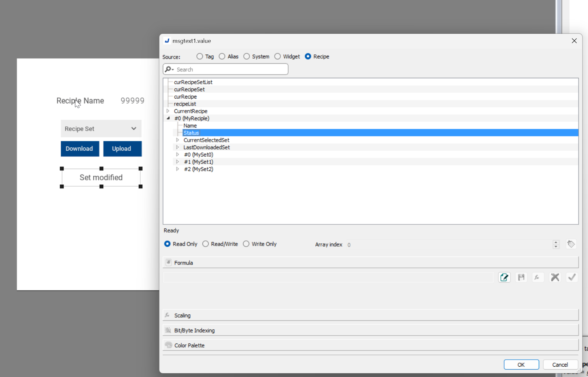The height and width of the screenshot is (377, 588).
Task: Click the Download button on the canvas
Action: pos(80,148)
